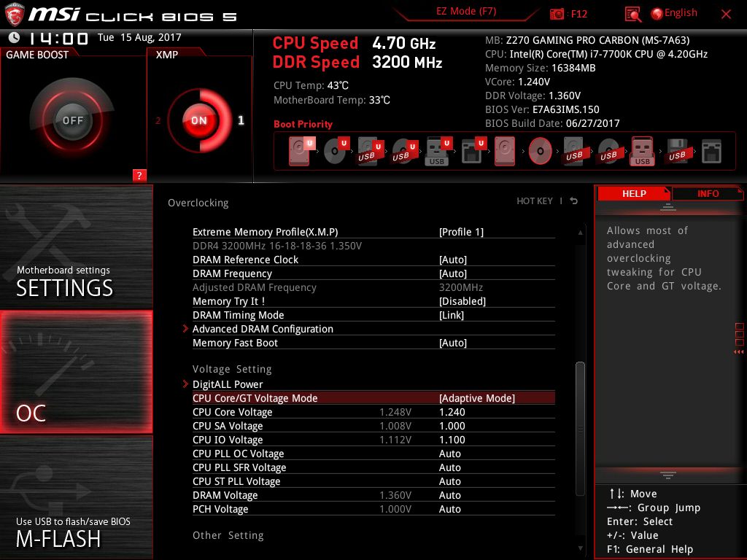The image size is (747, 560).
Task: Close the BIOS with the red X
Action: click(x=726, y=14)
